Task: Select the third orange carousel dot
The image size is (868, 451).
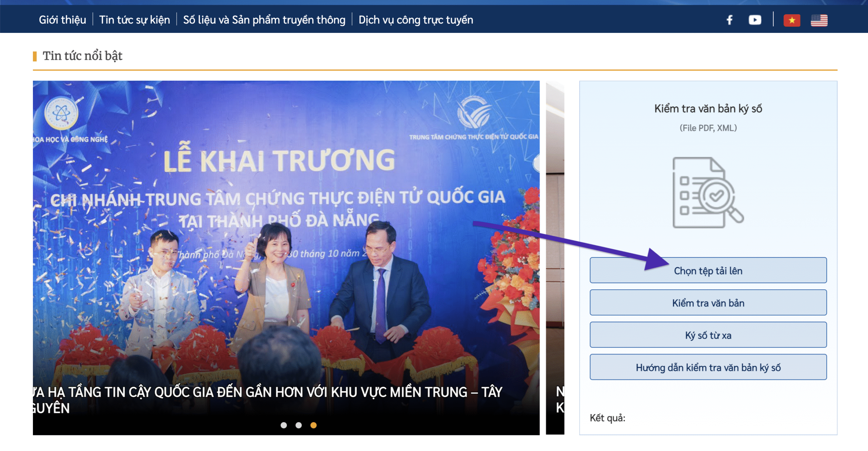Action: 314,425
